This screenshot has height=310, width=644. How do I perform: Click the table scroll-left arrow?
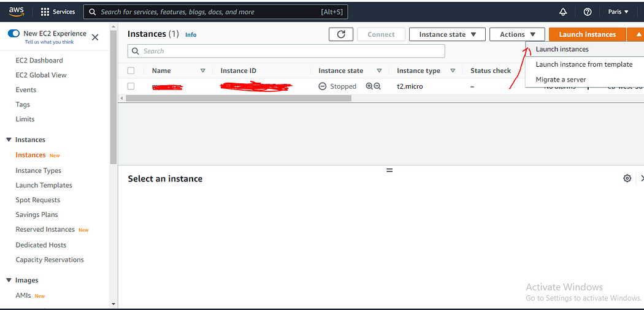pos(121,99)
